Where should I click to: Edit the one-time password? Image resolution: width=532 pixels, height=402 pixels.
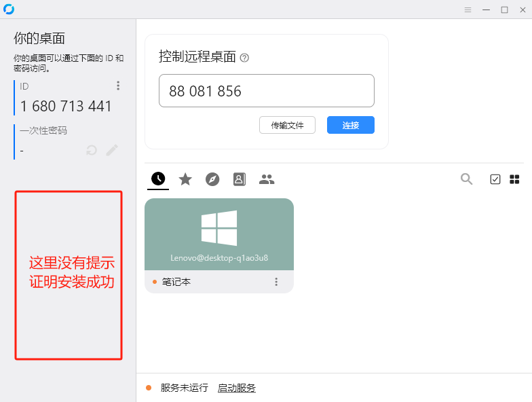click(112, 150)
